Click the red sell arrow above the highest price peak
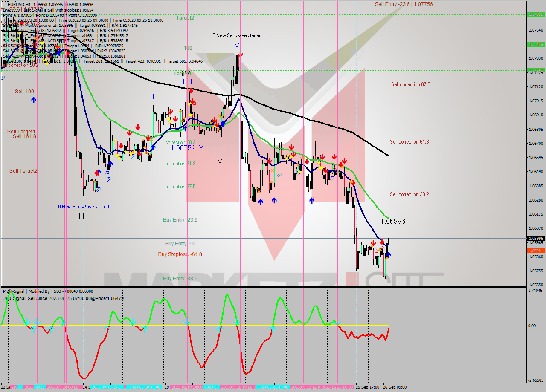This screenshot has width=546, height=392. [x=241, y=54]
